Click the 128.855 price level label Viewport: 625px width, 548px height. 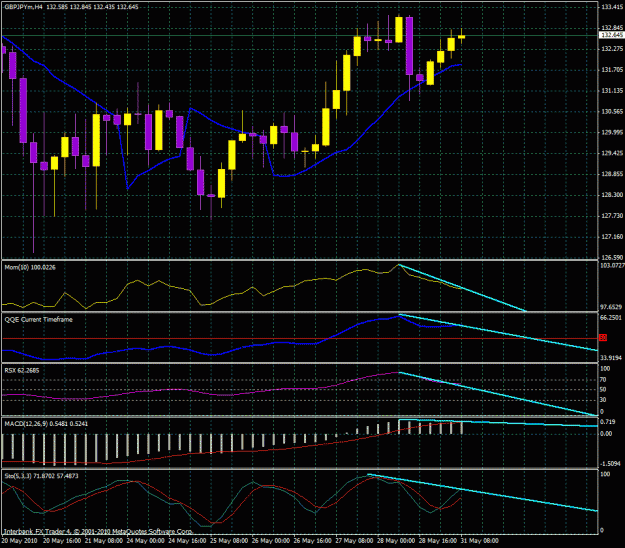coord(612,174)
